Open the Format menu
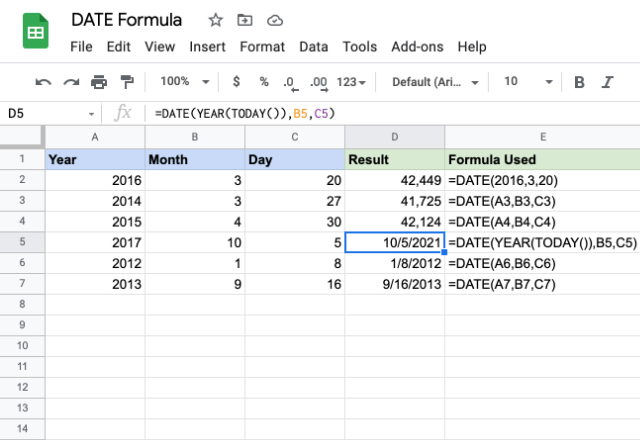Viewport: 640px width, 440px height. pos(262,47)
